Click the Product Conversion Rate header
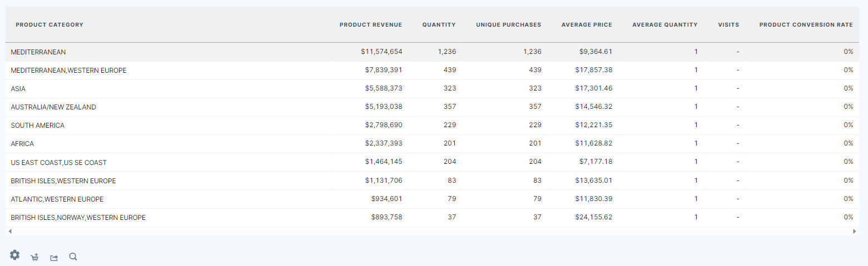 [x=806, y=25]
